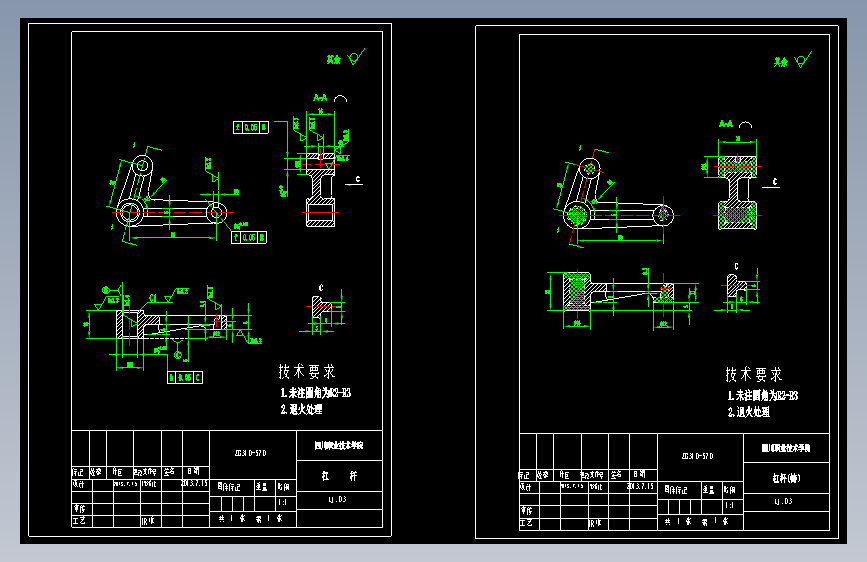Viewport: 867px width, 562px height.
Task: Select the R2-R3 fillet note on the left sheet
Action: tap(315, 393)
